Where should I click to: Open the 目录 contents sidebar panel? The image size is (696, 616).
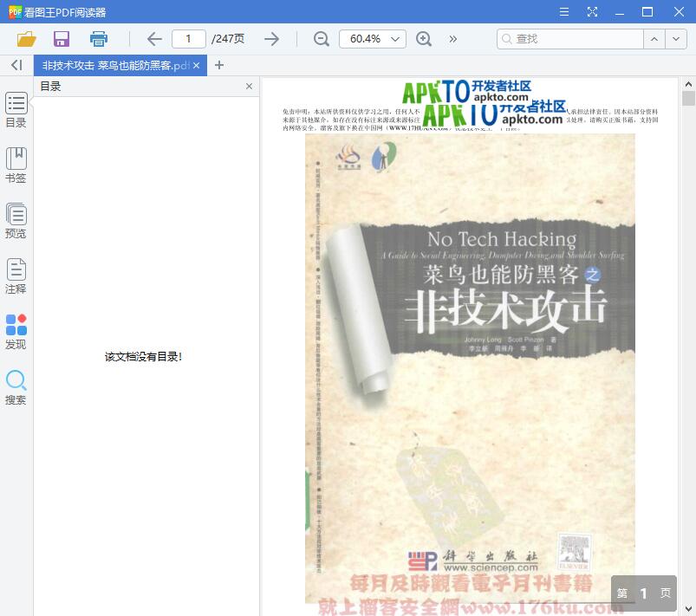16,110
